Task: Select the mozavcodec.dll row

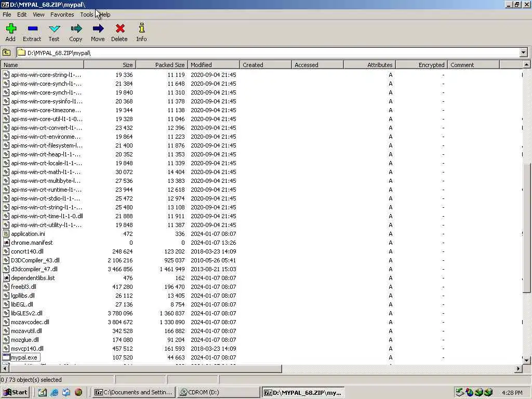Action: [261, 322]
